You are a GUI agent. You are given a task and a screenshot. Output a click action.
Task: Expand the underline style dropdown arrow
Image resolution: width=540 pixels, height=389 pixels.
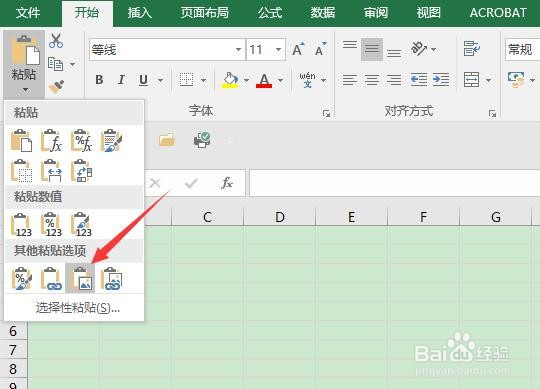tap(160, 80)
